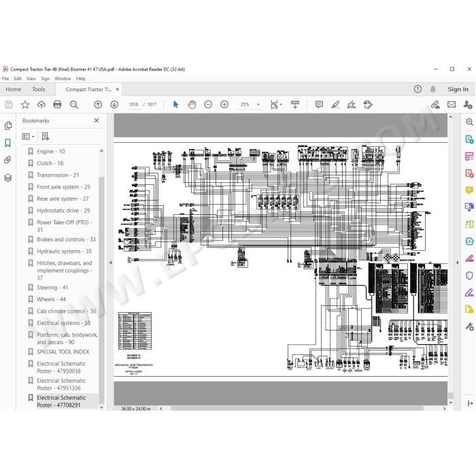Click the document vertical scroll down arrow
476x476 pixels.
coord(451,403)
